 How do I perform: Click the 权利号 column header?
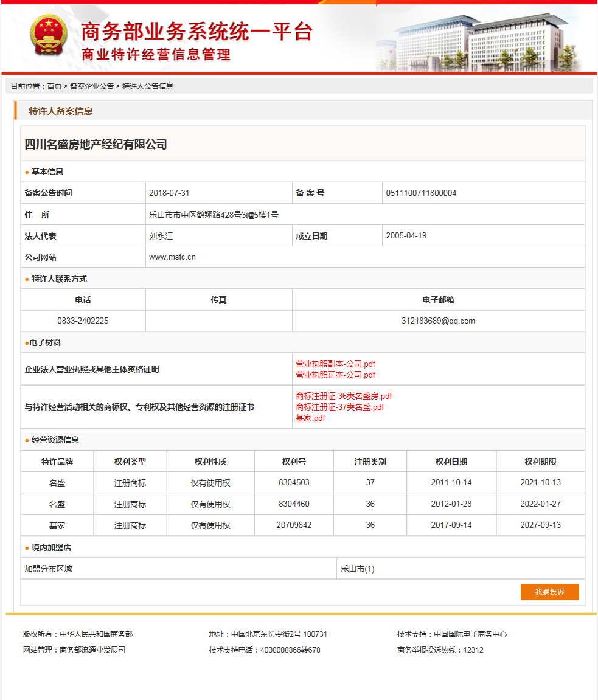(x=294, y=462)
